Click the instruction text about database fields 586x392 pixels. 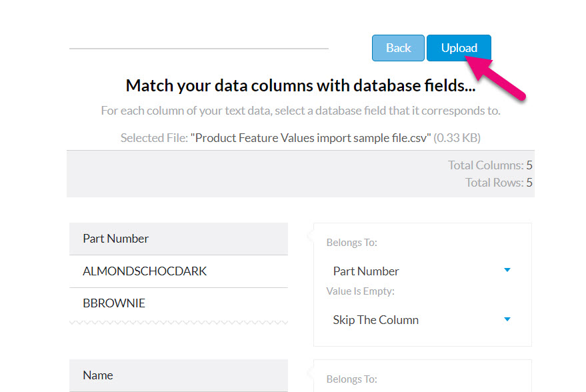(x=301, y=111)
